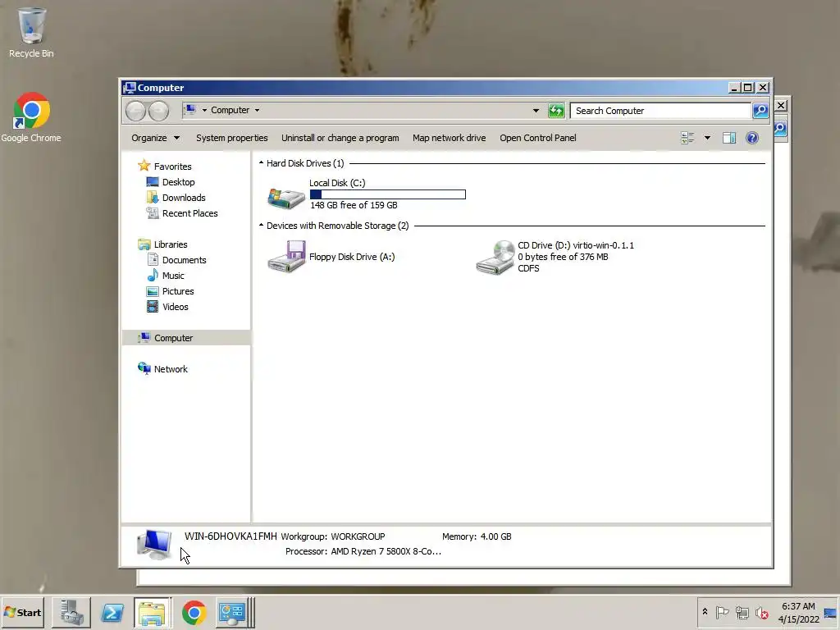
Task: Open the Start menu
Action: [22, 612]
